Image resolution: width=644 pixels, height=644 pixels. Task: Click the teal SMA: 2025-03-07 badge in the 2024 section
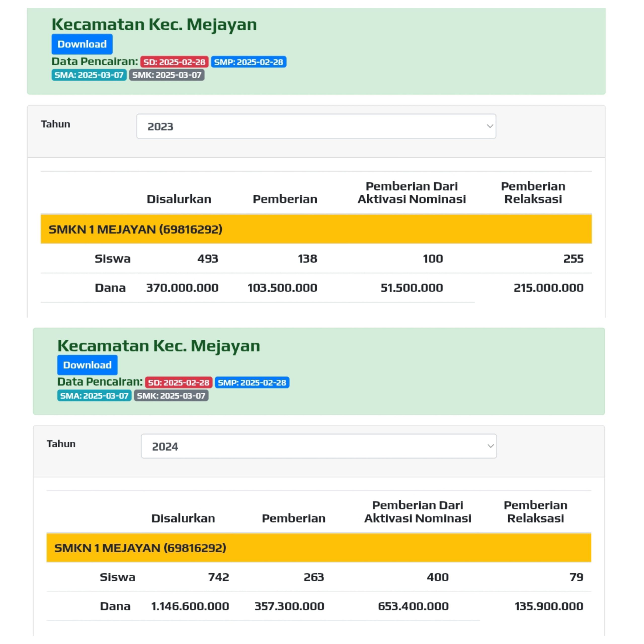(94, 396)
